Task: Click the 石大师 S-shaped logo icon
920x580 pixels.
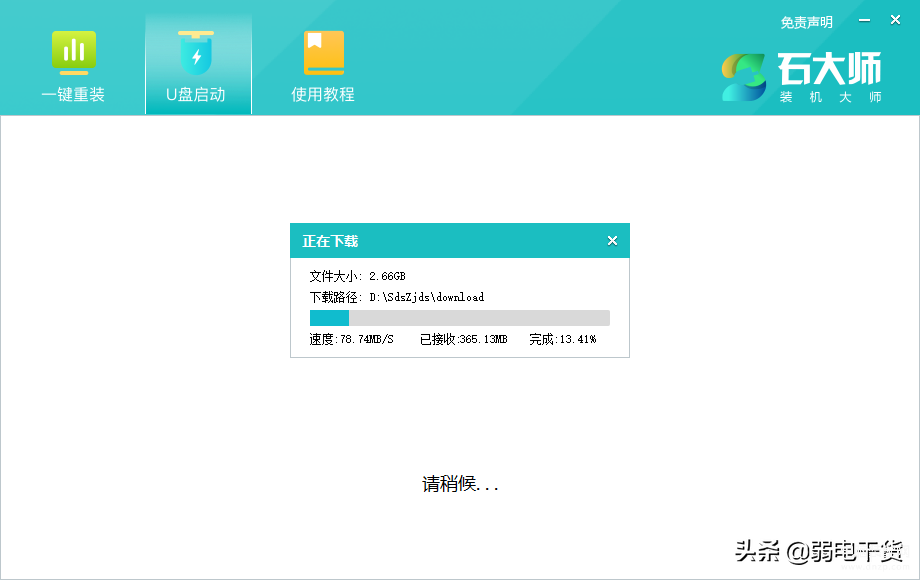Action: click(744, 77)
